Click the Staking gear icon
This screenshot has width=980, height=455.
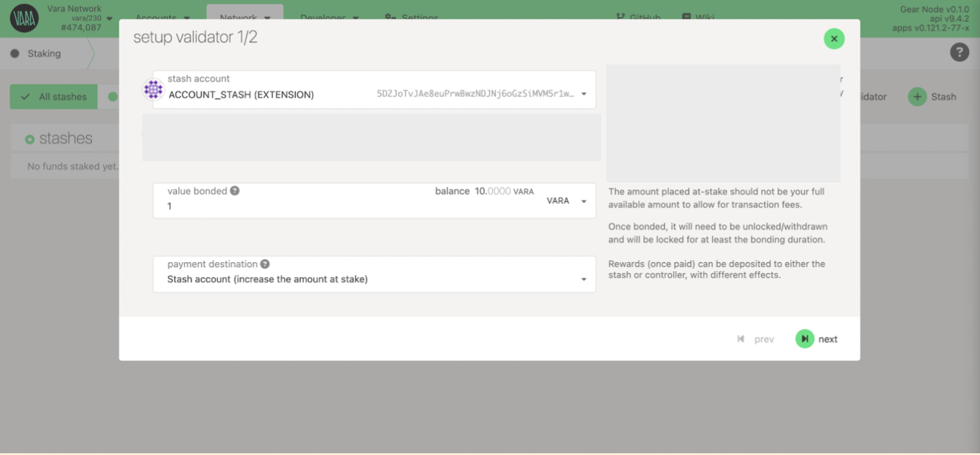(15, 54)
